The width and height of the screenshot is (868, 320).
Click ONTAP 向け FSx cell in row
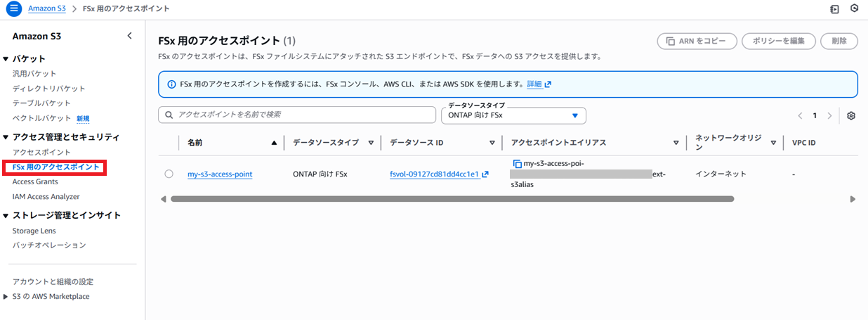pos(320,174)
